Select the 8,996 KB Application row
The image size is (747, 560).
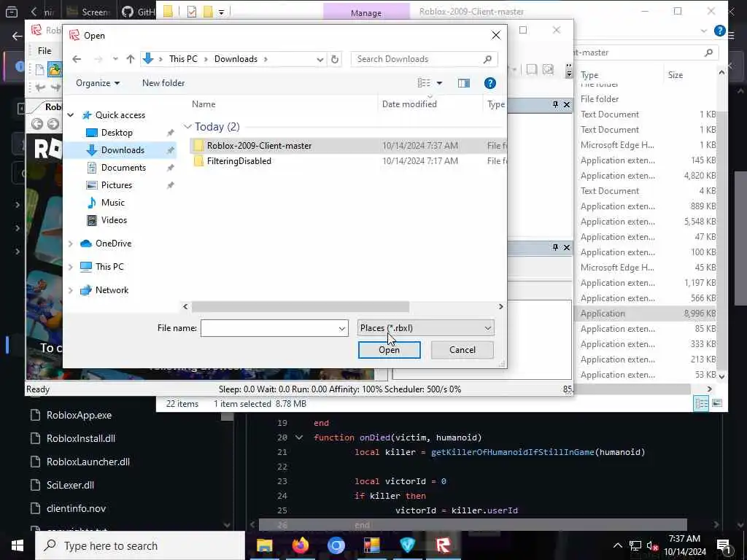click(x=648, y=314)
